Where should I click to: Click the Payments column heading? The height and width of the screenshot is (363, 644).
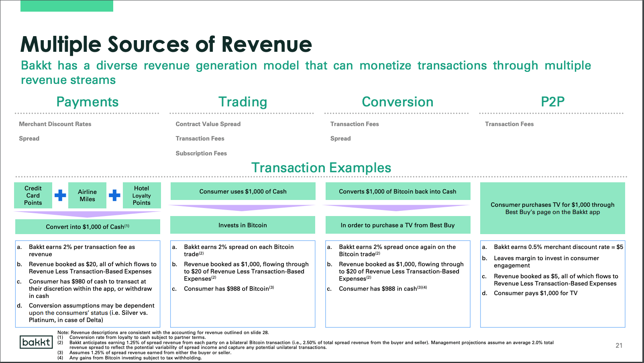pos(88,102)
